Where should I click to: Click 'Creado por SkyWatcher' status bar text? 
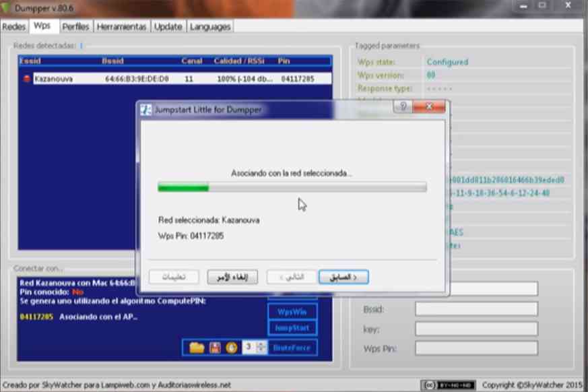117,385
